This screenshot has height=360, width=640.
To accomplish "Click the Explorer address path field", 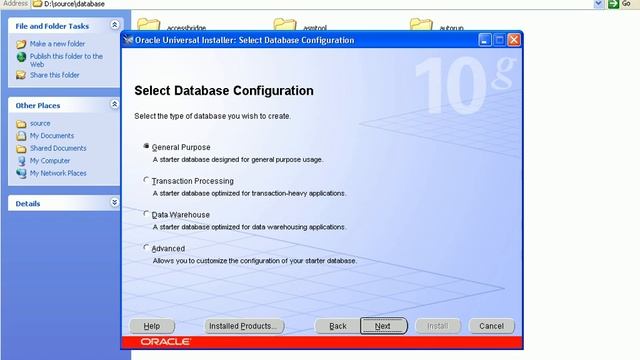I will click(312, 4).
